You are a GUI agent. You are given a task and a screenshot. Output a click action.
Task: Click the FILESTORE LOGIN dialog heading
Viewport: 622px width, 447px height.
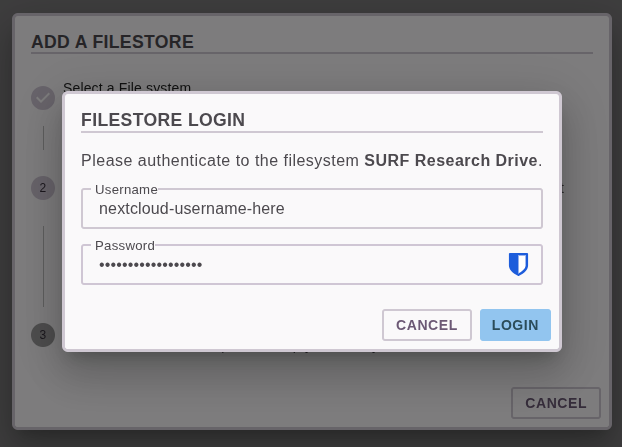coord(163,120)
